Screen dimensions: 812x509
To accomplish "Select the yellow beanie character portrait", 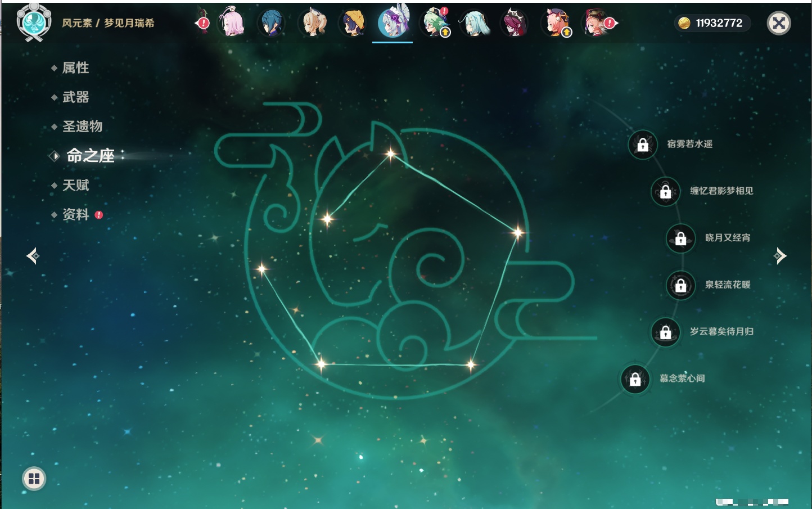I will tap(353, 23).
